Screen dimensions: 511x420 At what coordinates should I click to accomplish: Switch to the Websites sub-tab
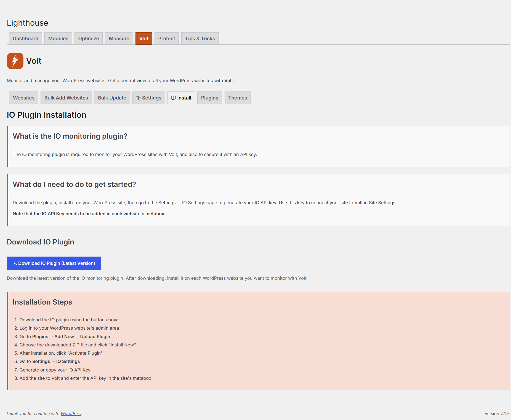pyautogui.click(x=24, y=98)
